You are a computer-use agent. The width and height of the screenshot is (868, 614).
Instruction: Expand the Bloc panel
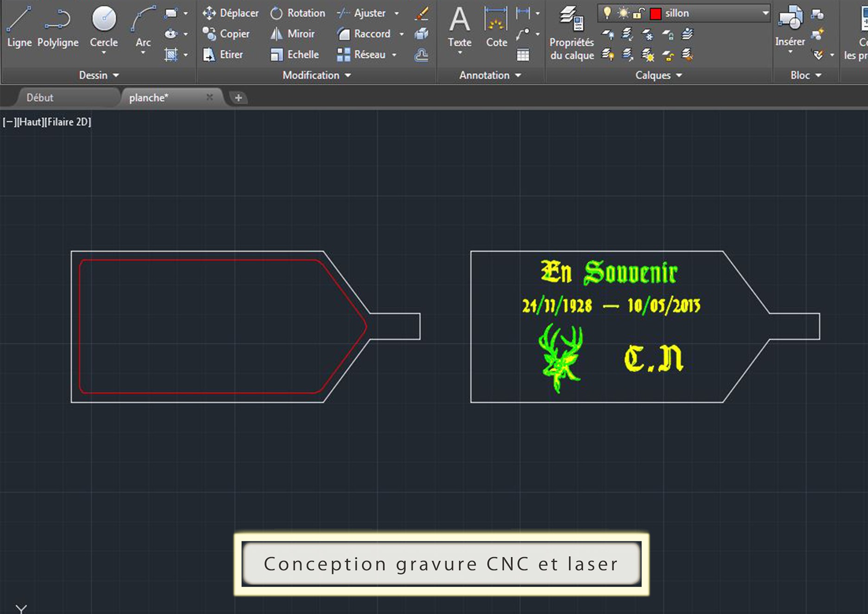coord(806,75)
